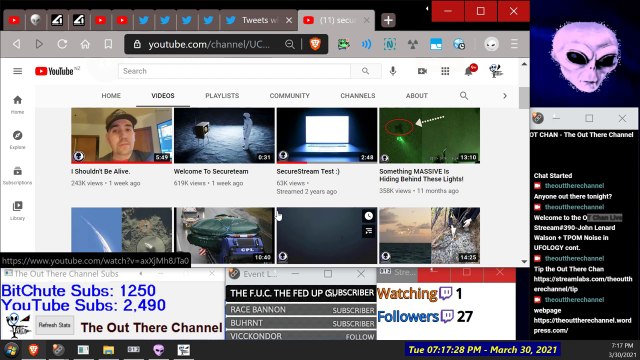Open 'SecureStream Test :)' video thumbnail
Viewport: 640px width, 360px height.
tap(327, 136)
